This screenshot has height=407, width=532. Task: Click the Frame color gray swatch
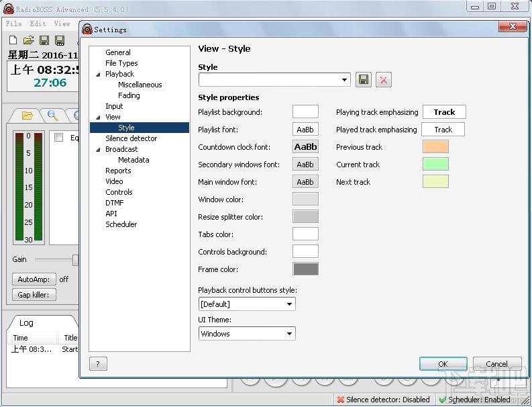(305, 269)
